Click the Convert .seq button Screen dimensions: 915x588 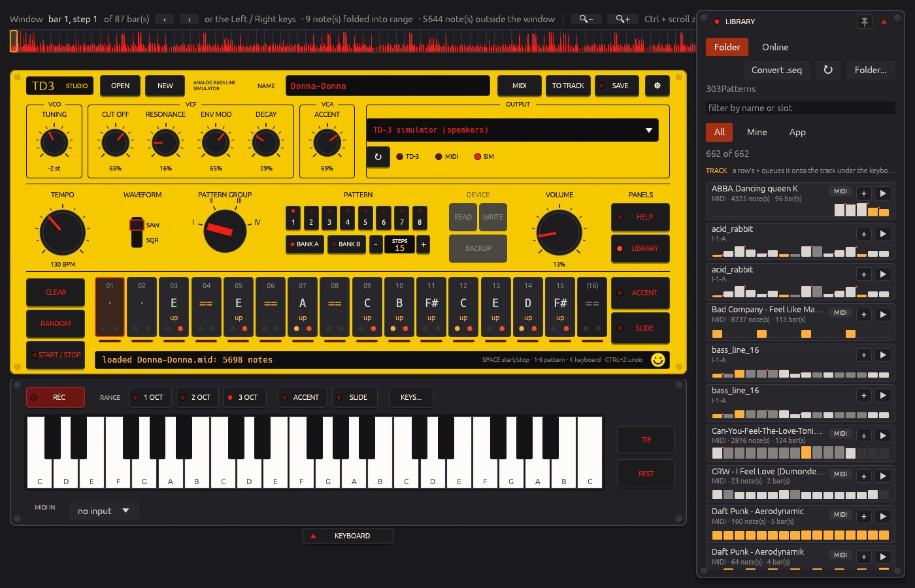point(776,70)
